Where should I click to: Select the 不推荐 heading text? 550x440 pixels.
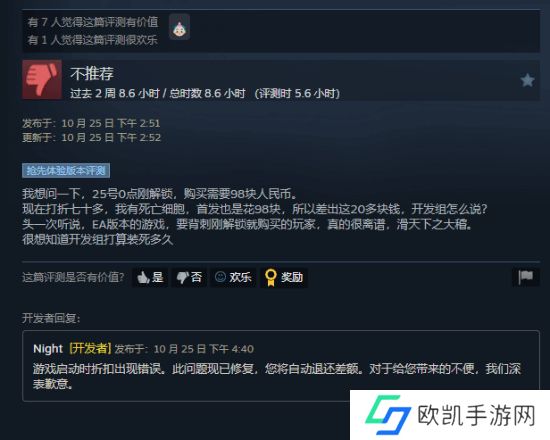(x=92, y=74)
